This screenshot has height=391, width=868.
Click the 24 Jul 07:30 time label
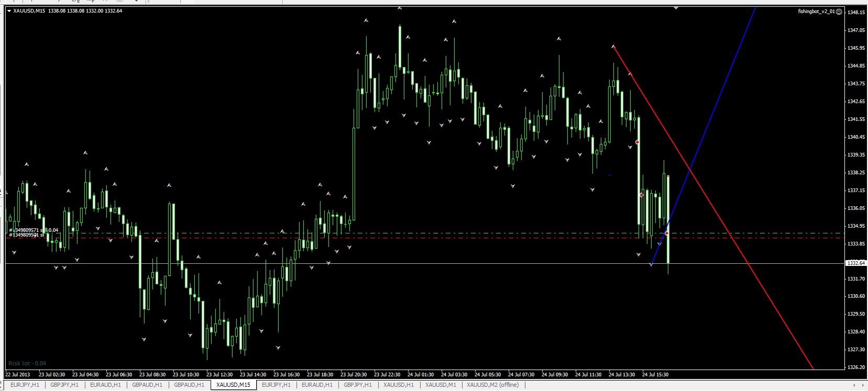click(521, 374)
